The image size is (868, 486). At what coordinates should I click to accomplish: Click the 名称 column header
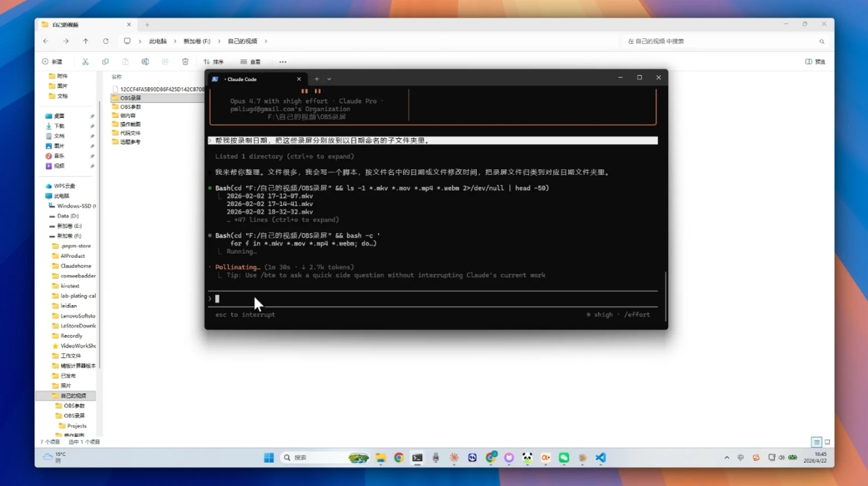(x=117, y=77)
